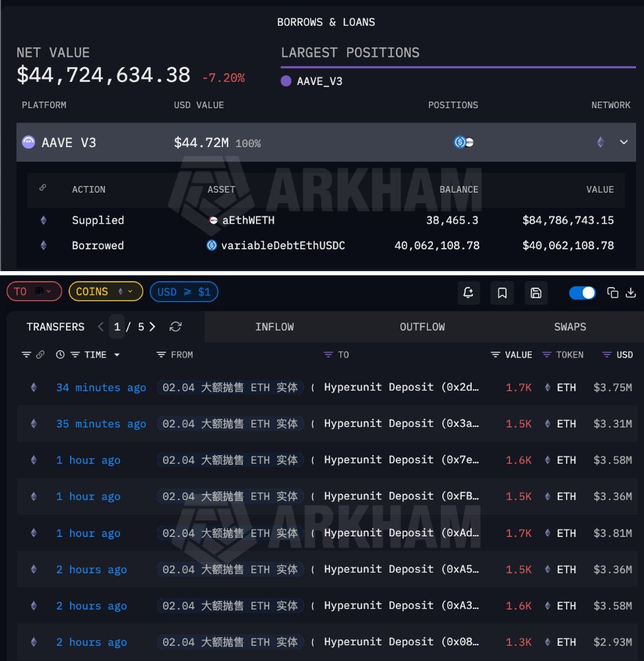Click positions token icons in AAVE V3 row

coord(463,142)
